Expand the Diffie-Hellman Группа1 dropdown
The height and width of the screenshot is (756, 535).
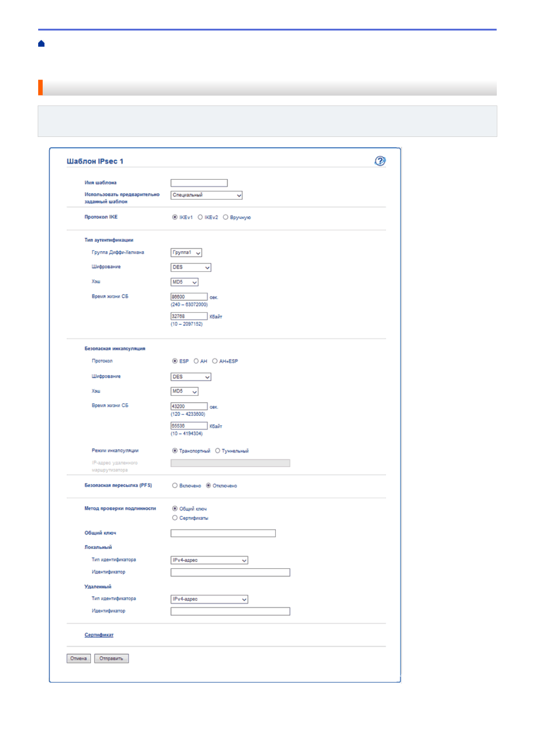tap(186, 253)
